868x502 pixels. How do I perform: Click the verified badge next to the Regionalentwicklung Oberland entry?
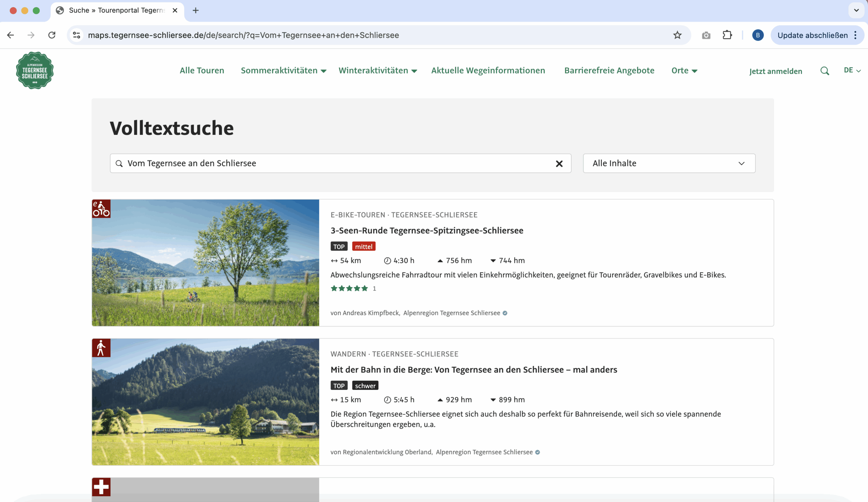[537, 452]
